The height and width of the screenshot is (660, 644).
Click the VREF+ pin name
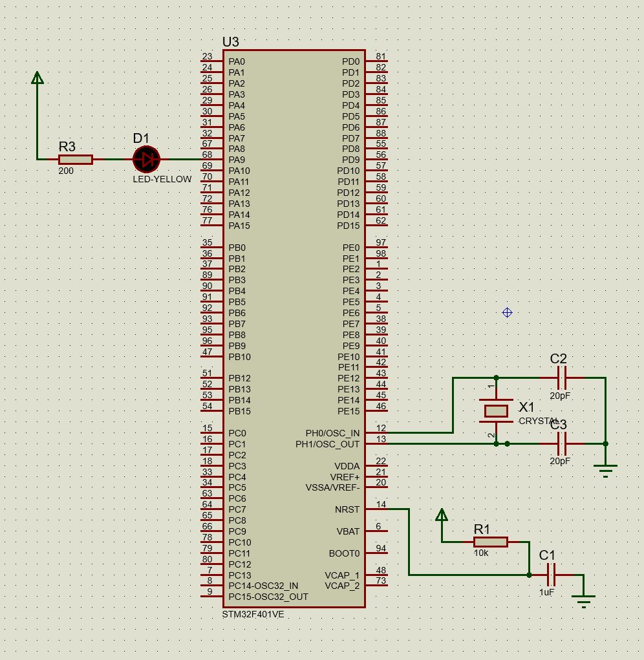click(345, 477)
